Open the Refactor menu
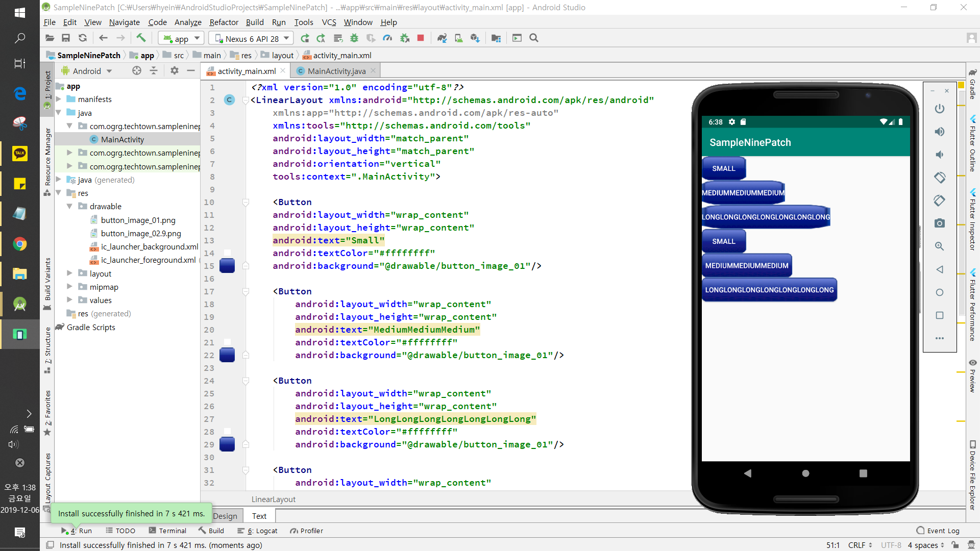Image resolution: width=980 pixels, height=551 pixels. (x=224, y=22)
